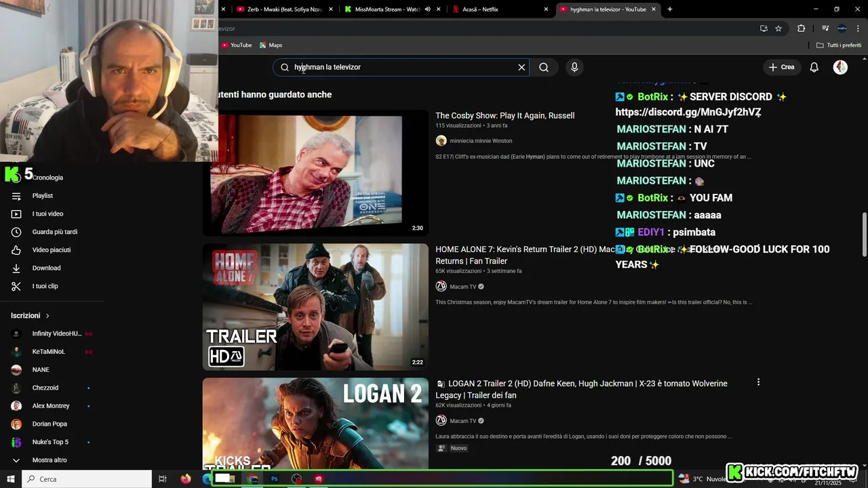
Task: Open Chrome media control icon
Action: [825, 28]
